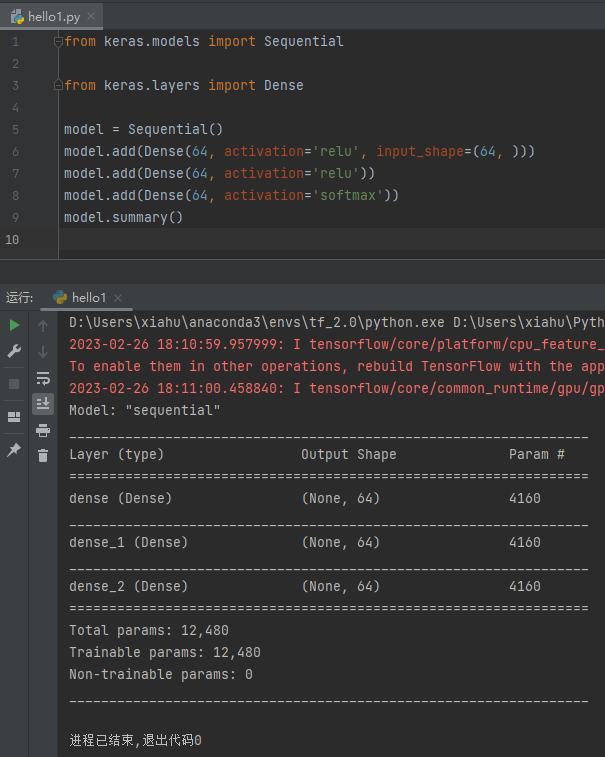Click the 'To enable them in other operations' line

[337, 366]
